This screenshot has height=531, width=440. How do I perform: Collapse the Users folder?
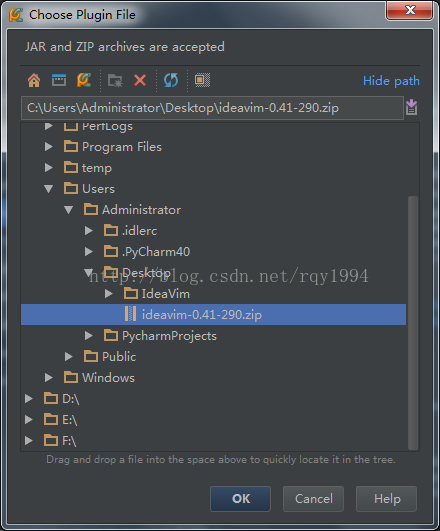49,189
